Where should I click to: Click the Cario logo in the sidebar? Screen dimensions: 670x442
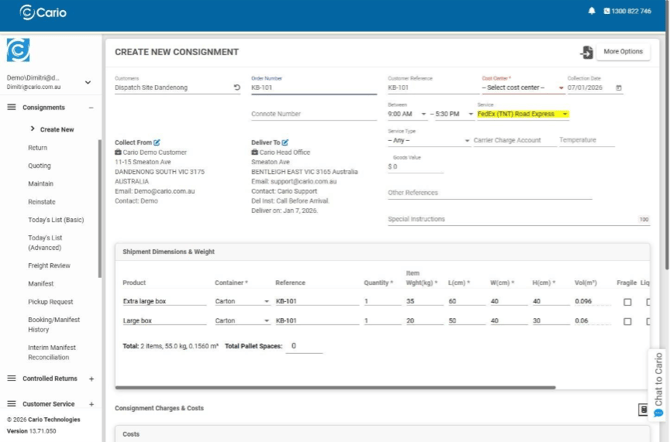18,50
